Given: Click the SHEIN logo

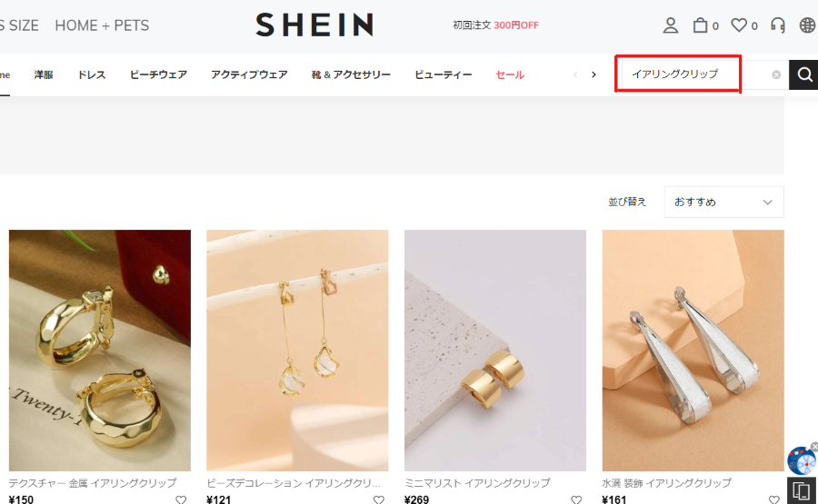Looking at the screenshot, I should (314, 25).
